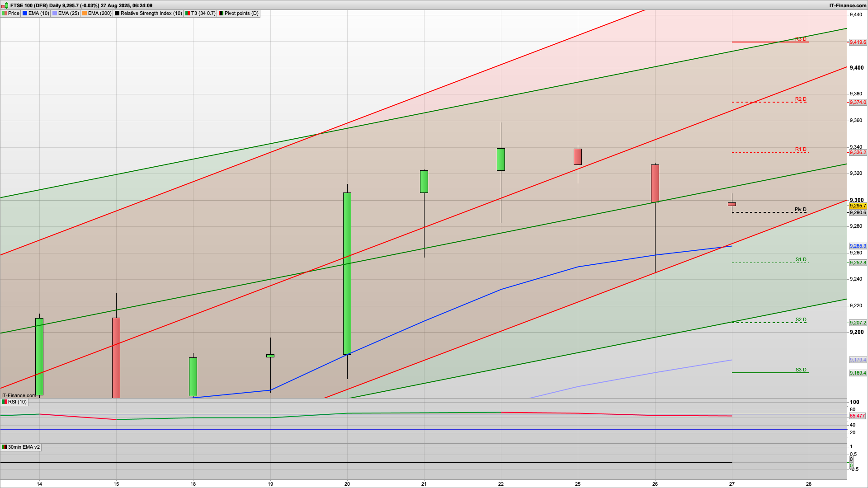Click the blue 9,265.3 EMA price tag

tap(858, 246)
